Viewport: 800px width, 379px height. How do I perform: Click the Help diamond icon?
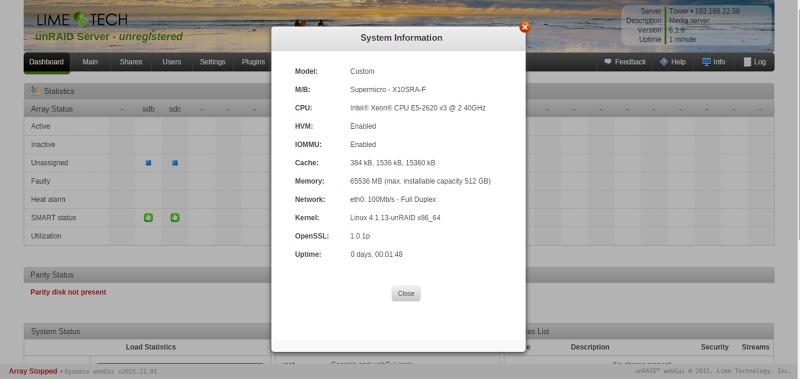[663, 62]
